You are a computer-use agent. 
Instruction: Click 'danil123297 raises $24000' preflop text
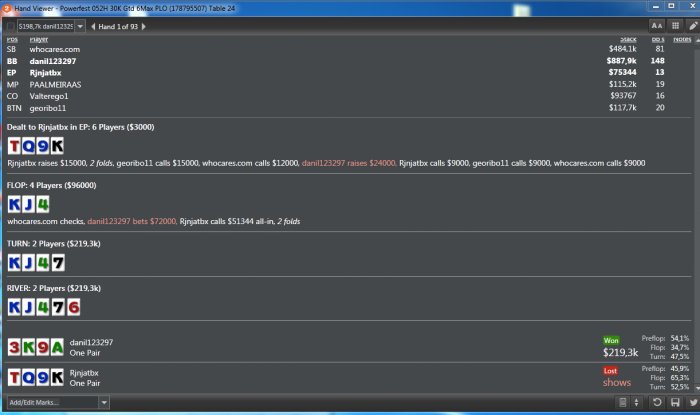point(349,163)
